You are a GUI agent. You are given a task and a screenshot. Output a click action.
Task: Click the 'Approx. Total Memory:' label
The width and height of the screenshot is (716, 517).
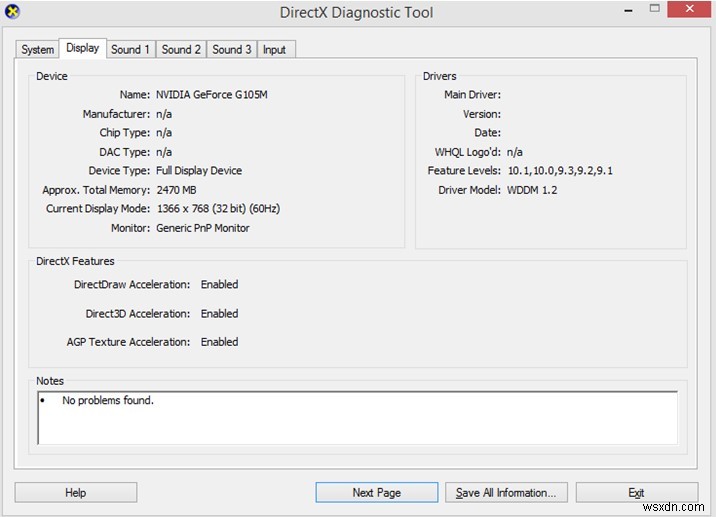pyautogui.click(x=96, y=190)
